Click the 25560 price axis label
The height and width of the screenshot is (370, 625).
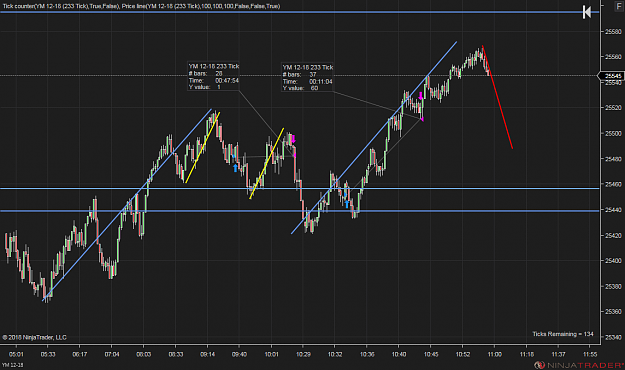[x=613, y=57]
